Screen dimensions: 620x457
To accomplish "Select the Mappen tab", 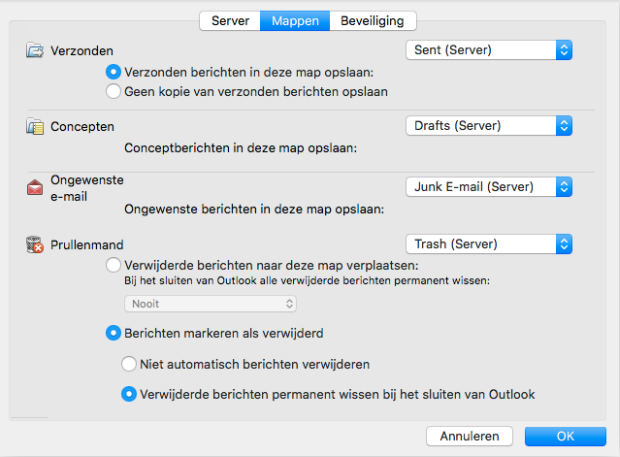I will coord(295,21).
